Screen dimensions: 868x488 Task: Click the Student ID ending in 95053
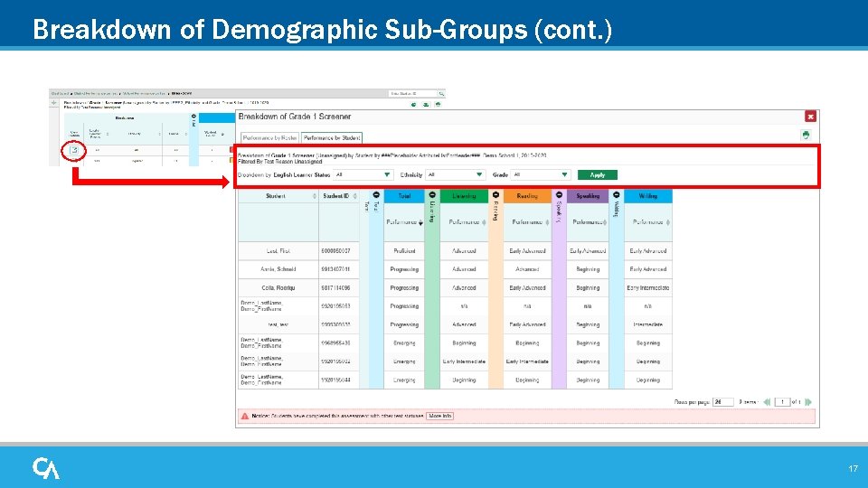335,306
